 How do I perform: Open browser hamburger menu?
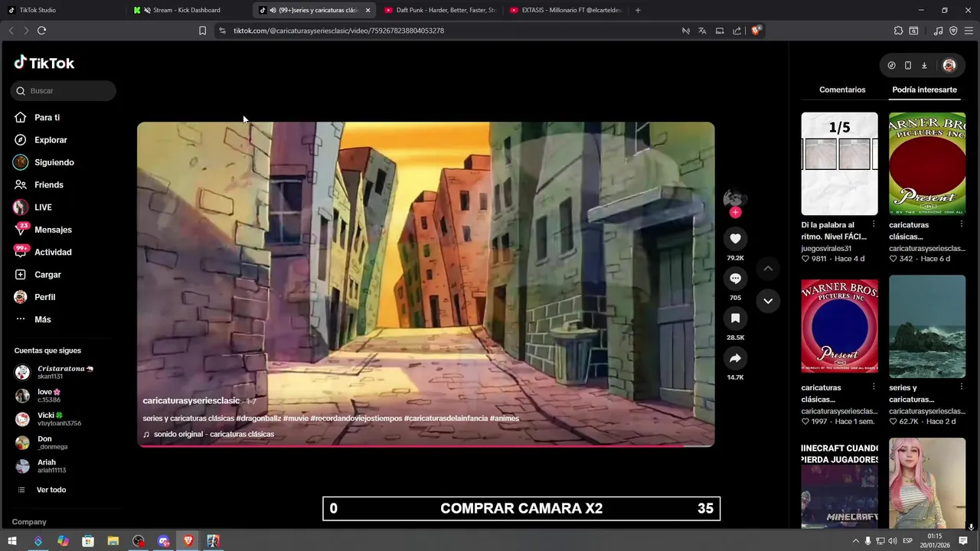969,31
